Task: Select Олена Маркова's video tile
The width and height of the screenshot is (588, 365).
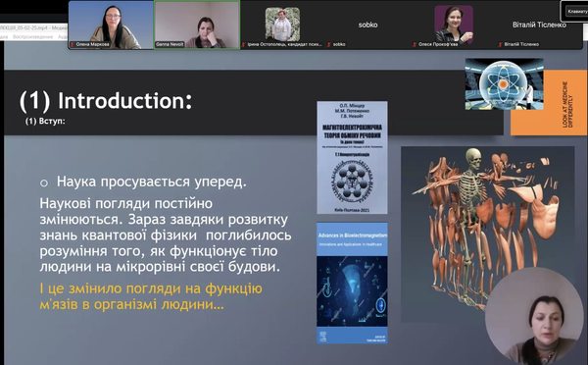Action: (111, 25)
